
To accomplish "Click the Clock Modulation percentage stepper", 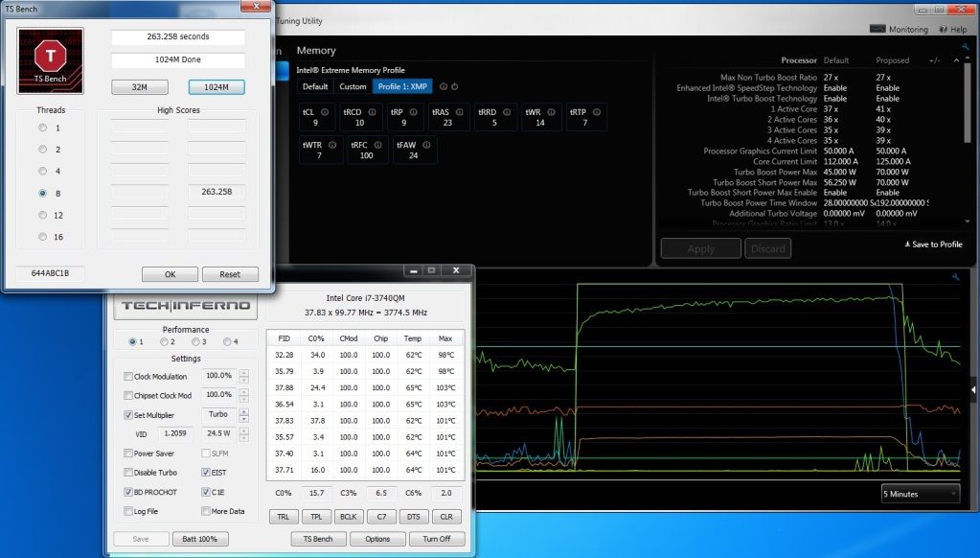I will 243,376.
